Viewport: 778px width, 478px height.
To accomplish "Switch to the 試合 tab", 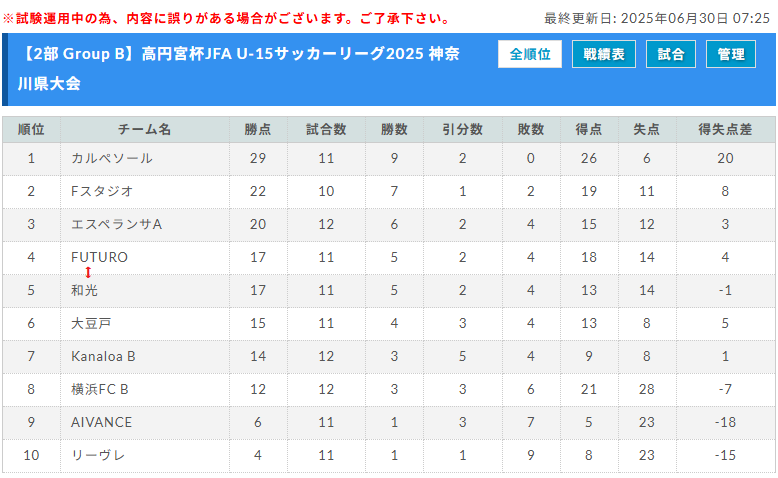I will coord(671,55).
